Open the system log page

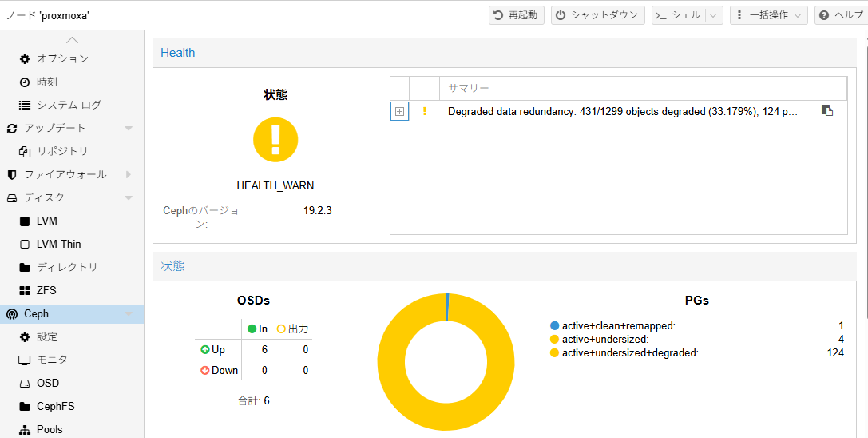pos(69,105)
